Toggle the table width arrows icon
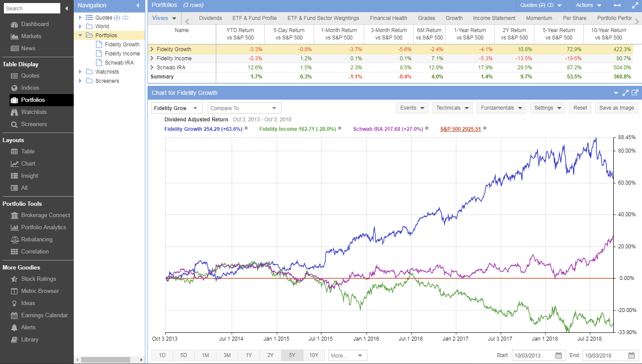 click(x=617, y=6)
